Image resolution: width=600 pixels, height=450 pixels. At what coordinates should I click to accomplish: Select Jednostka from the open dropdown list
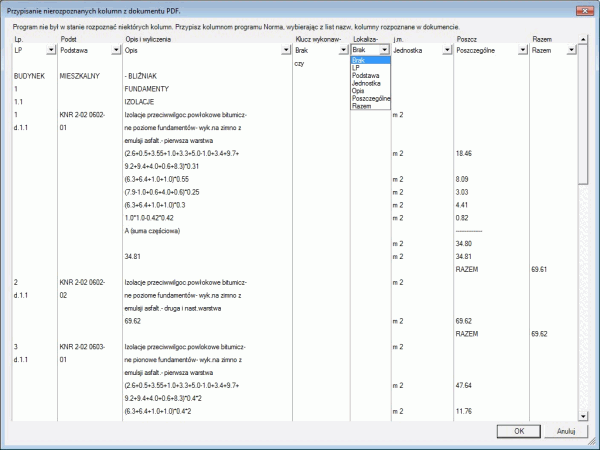tap(370, 82)
